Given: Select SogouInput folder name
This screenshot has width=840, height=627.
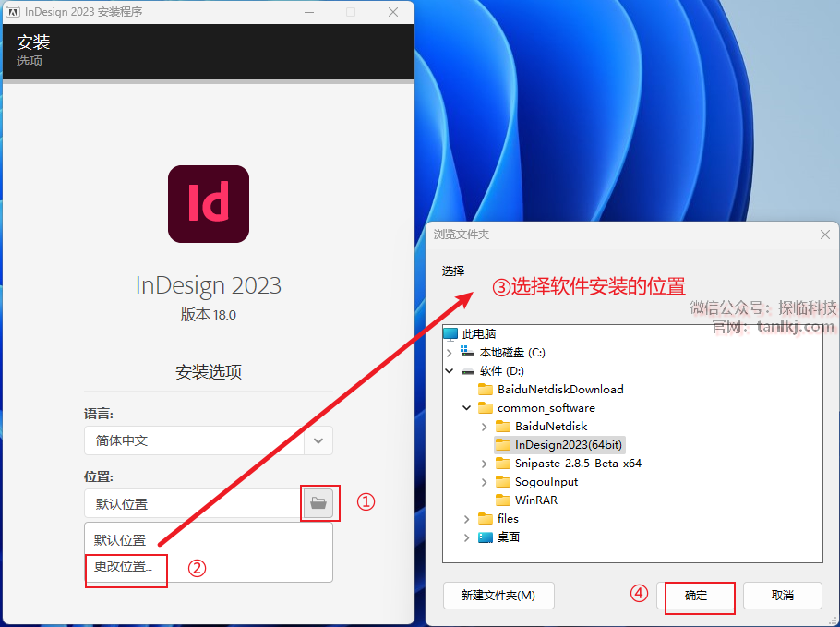Looking at the screenshot, I should pos(546,482).
